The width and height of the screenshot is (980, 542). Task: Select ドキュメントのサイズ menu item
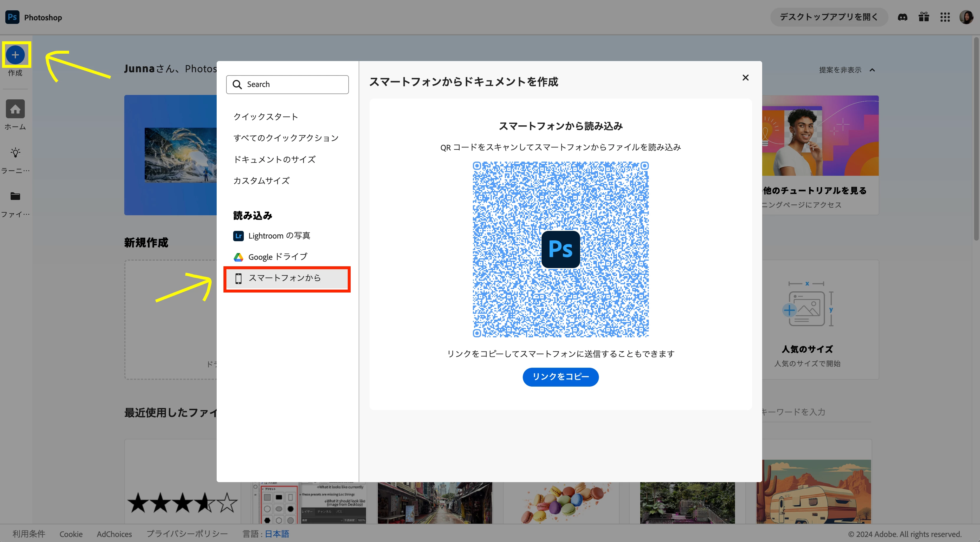coord(274,159)
